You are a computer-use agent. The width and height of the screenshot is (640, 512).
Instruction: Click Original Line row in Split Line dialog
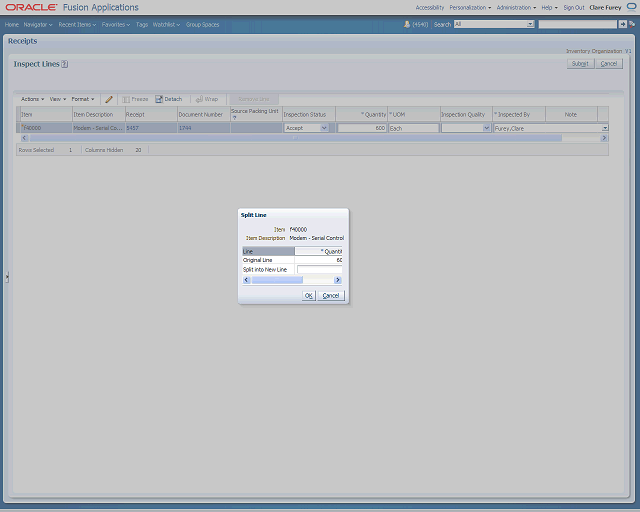[x=292, y=260]
